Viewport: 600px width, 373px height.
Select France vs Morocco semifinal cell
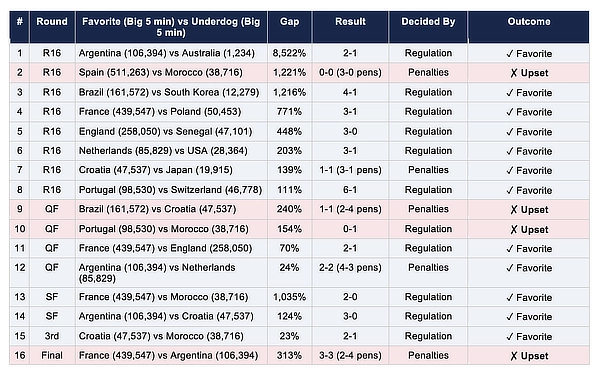coord(164,297)
